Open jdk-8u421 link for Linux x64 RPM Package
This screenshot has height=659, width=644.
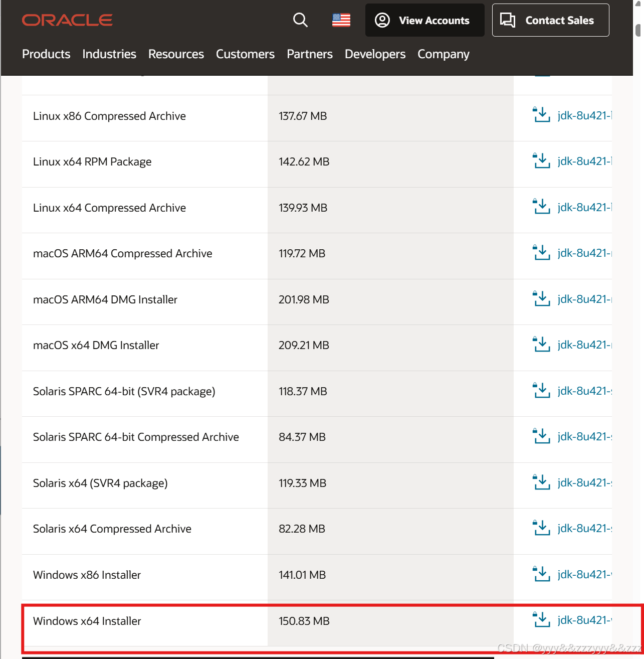tap(585, 161)
